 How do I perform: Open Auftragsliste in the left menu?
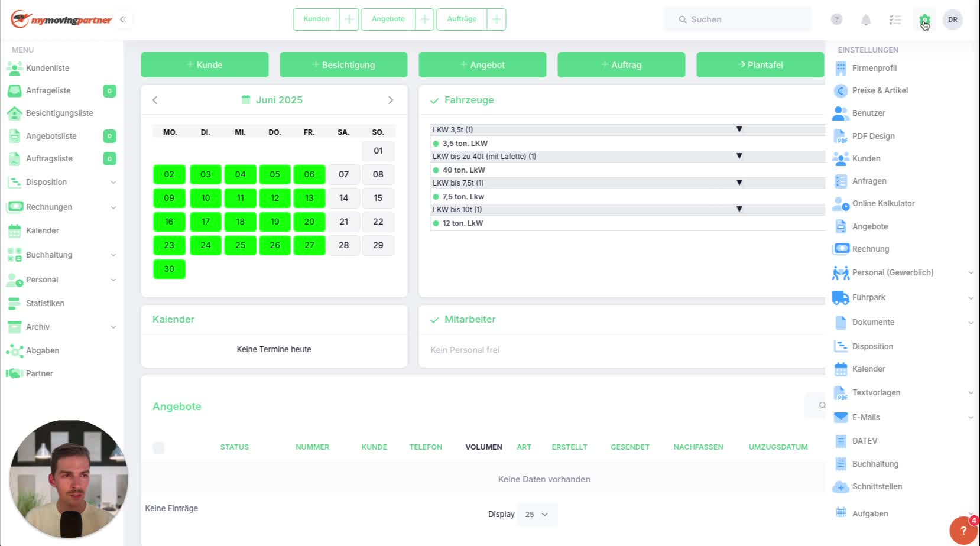pos(50,159)
